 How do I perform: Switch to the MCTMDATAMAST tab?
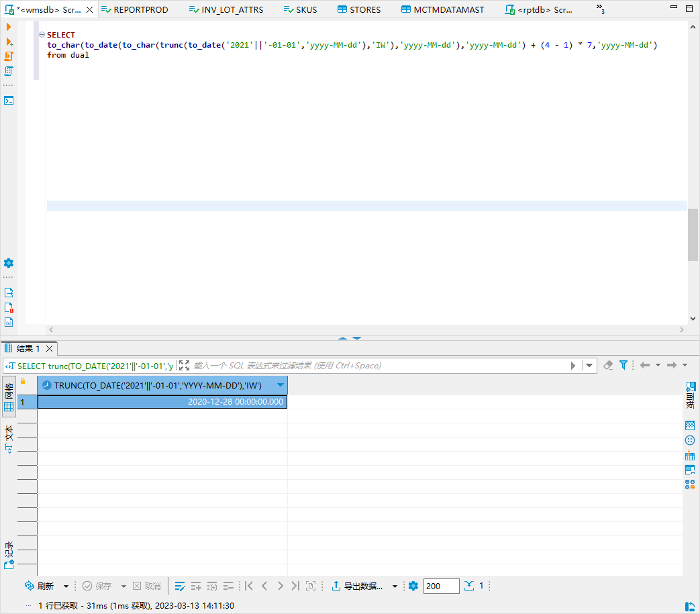tap(443, 9)
